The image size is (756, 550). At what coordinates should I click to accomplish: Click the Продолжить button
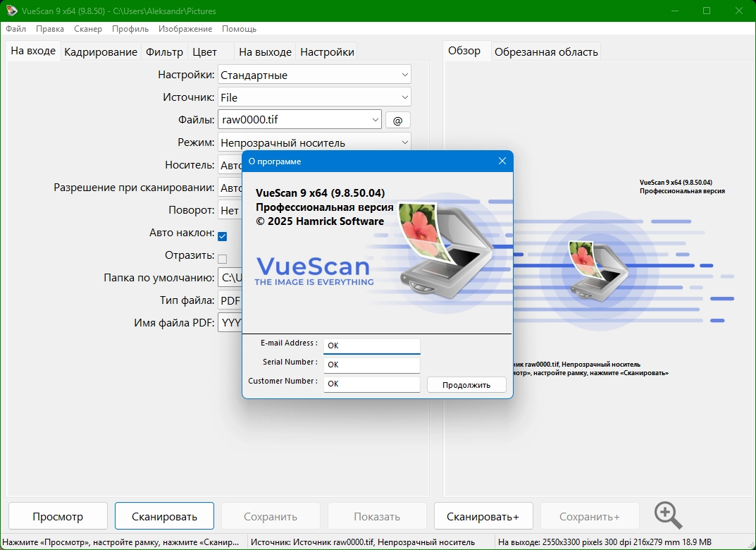(x=466, y=384)
